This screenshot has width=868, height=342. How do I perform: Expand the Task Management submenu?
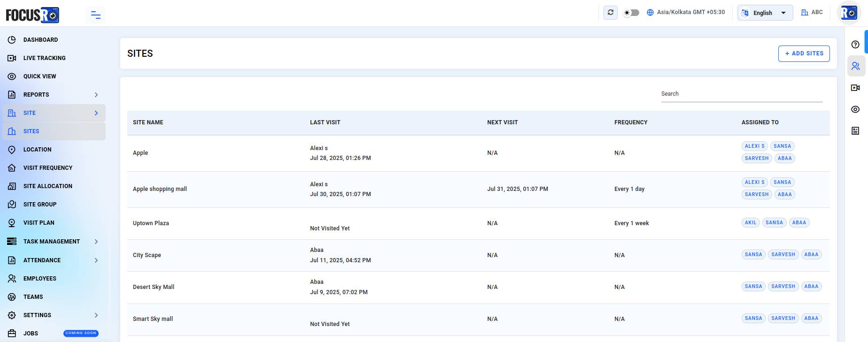[x=96, y=242]
